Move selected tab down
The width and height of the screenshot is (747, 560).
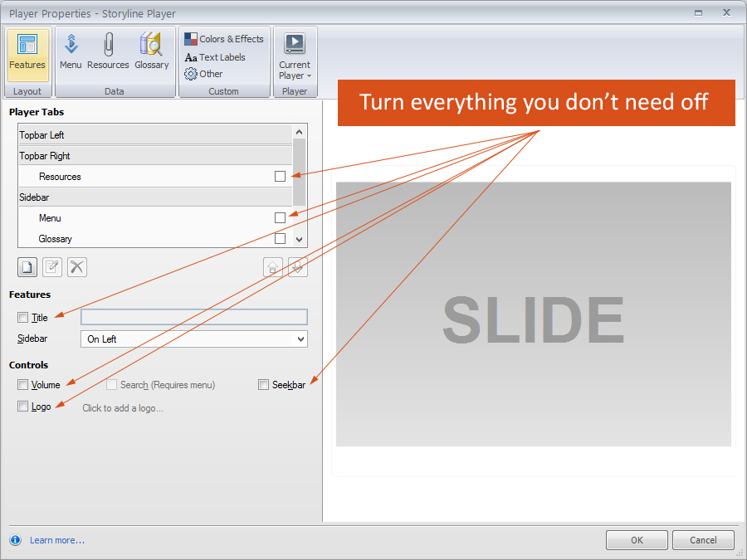(298, 267)
